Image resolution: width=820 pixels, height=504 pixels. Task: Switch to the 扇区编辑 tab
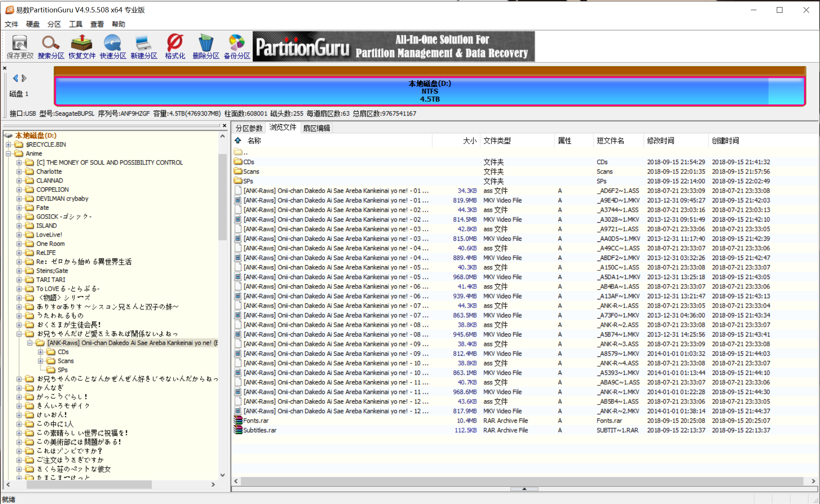[317, 128]
